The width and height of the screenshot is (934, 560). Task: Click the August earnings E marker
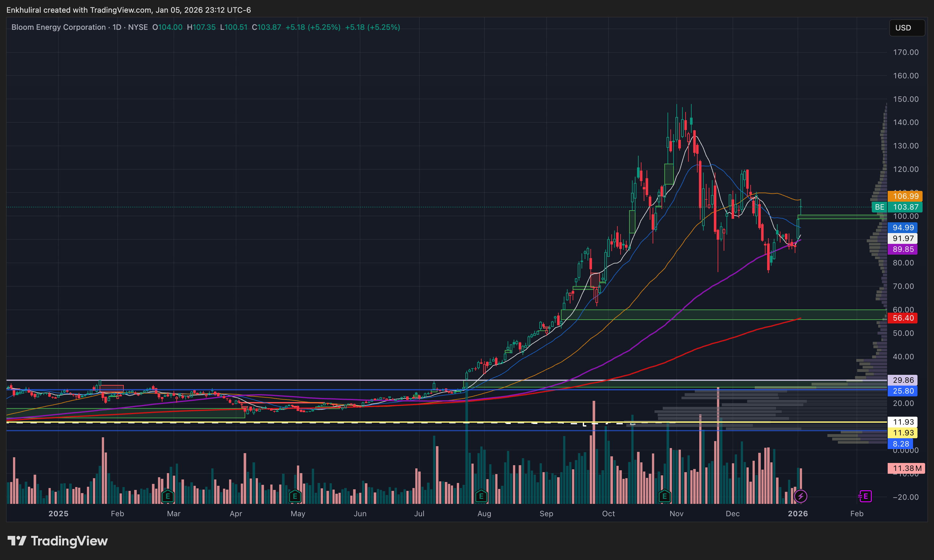(481, 496)
